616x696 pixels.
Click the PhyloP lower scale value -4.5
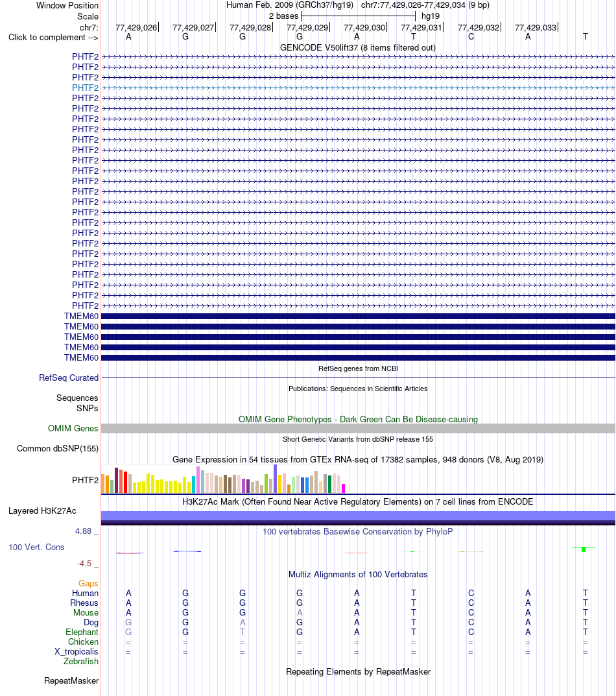tap(84, 564)
